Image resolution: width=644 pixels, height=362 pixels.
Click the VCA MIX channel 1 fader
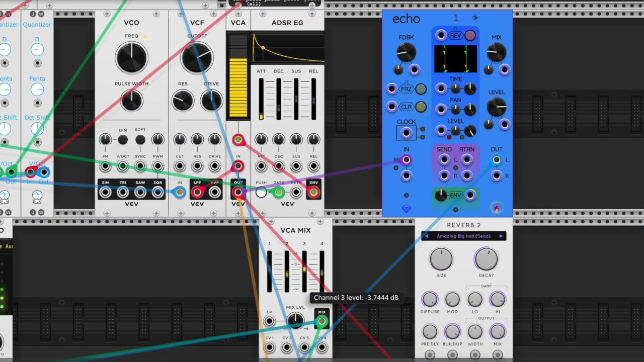coord(270,271)
